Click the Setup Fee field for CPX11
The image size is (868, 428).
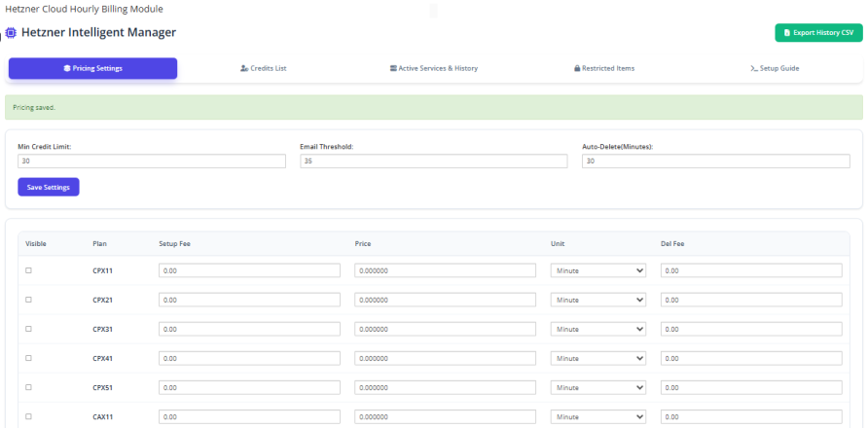click(x=250, y=270)
